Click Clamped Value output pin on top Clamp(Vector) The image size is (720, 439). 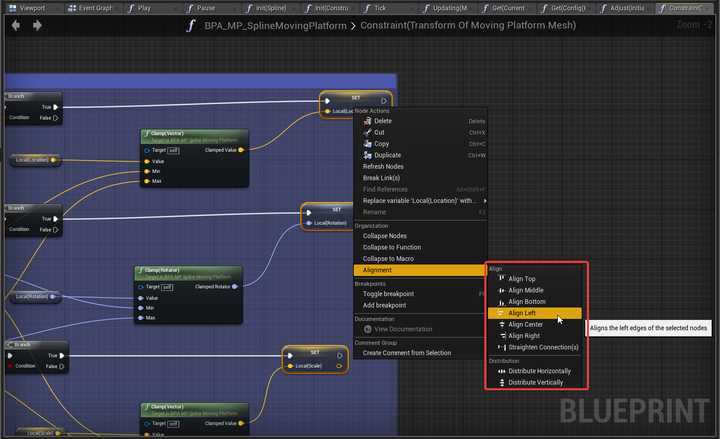coord(241,150)
